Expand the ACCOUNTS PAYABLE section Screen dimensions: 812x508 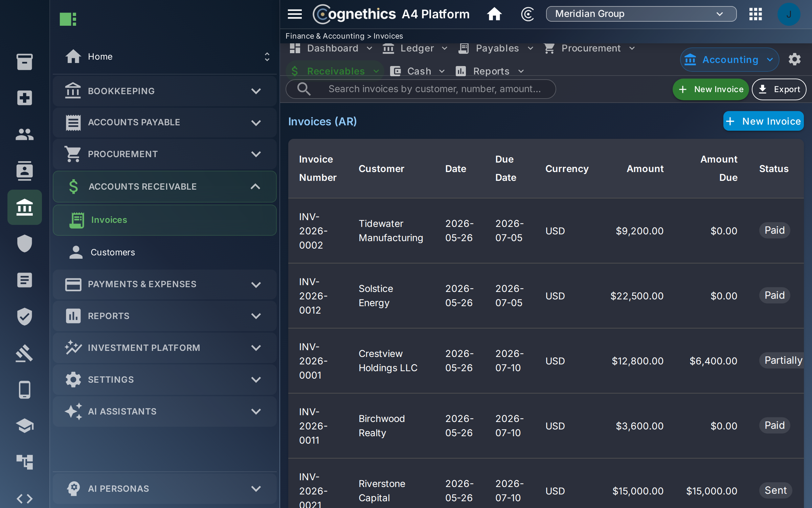pyautogui.click(x=164, y=122)
